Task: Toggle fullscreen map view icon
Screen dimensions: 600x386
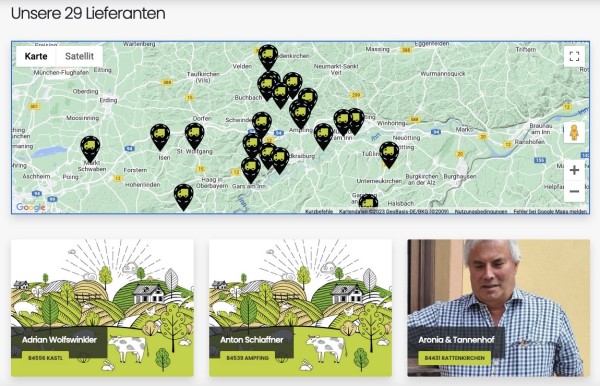Action: point(574,56)
